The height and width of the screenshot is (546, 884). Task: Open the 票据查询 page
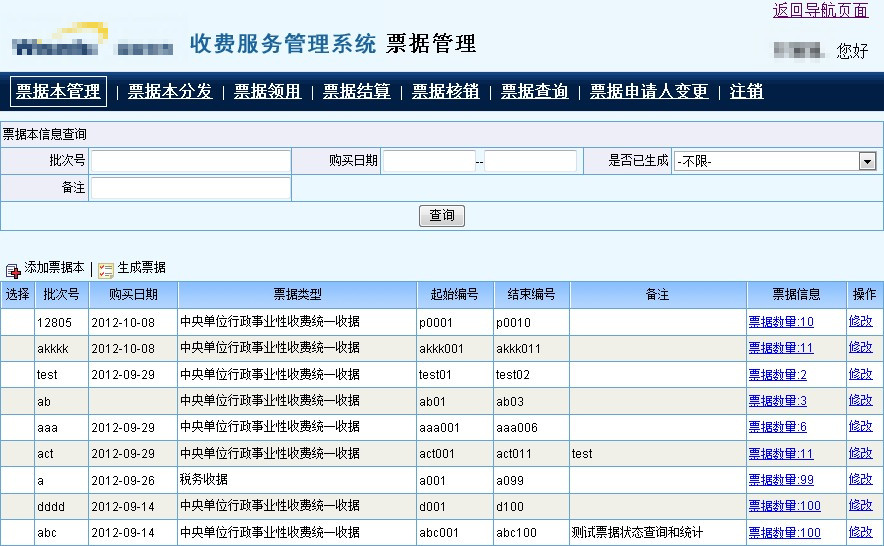pyautogui.click(x=534, y=91)
